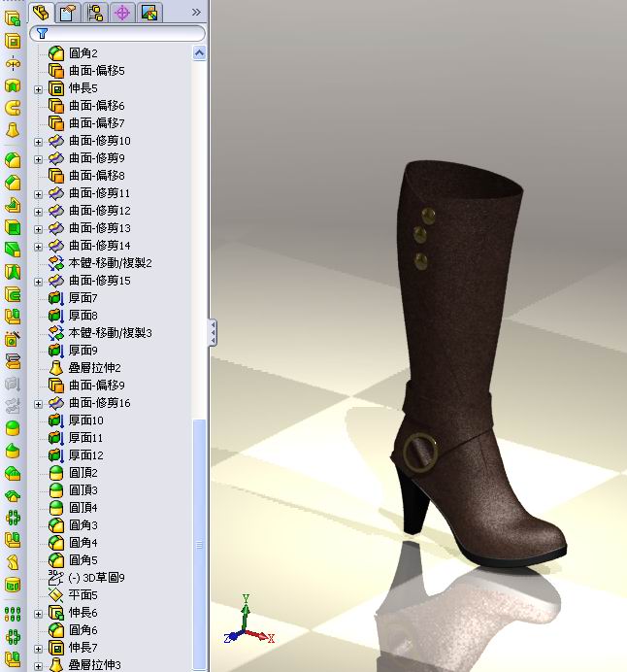Select 圓角5 in the feature tree
Image resolution: width=627 pixels, height=672 pixels.
coord(83,560)
